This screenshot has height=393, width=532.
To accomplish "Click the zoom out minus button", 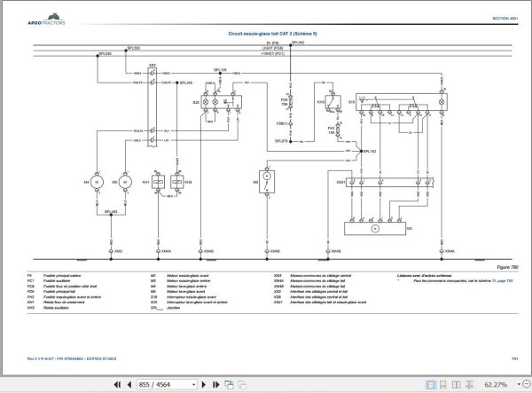I will pos(528,384).
